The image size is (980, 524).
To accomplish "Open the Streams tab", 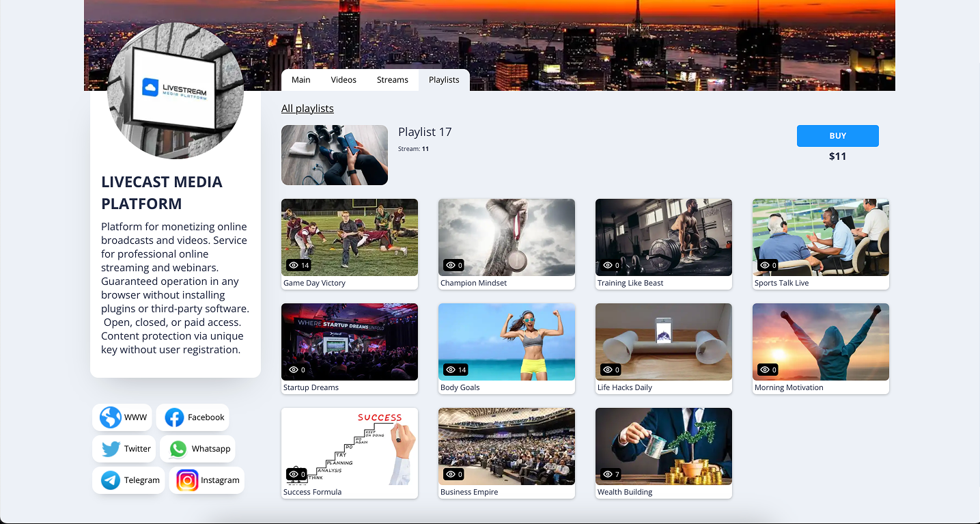I will [x=392, y=80].
